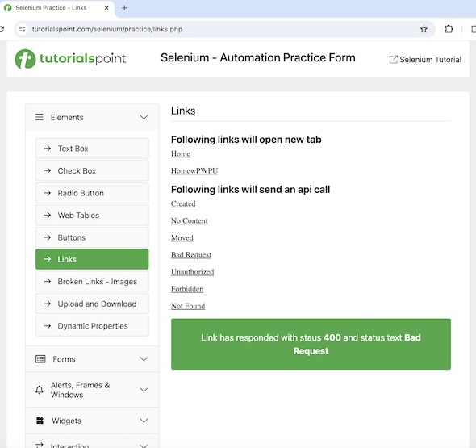476x448 pixels.
Task: Click the Elements hamburger menu icon
Action: pyautogui.click(x=40, y=117)
